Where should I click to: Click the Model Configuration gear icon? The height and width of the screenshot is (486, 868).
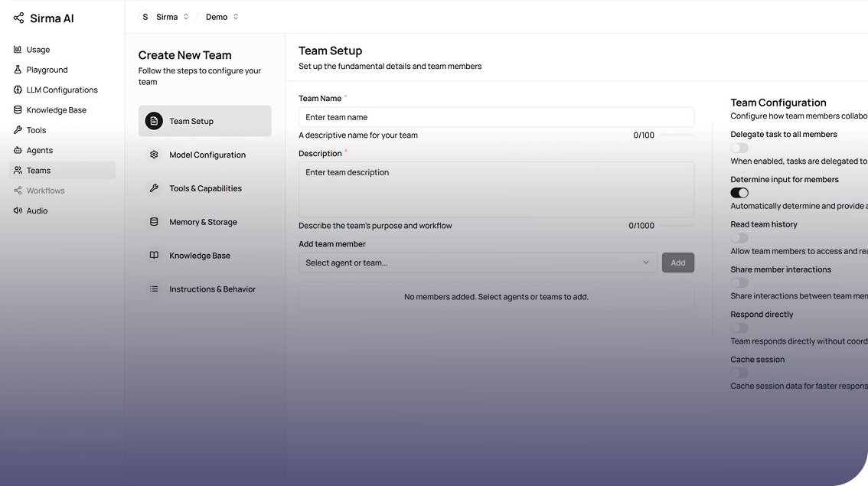154,155
